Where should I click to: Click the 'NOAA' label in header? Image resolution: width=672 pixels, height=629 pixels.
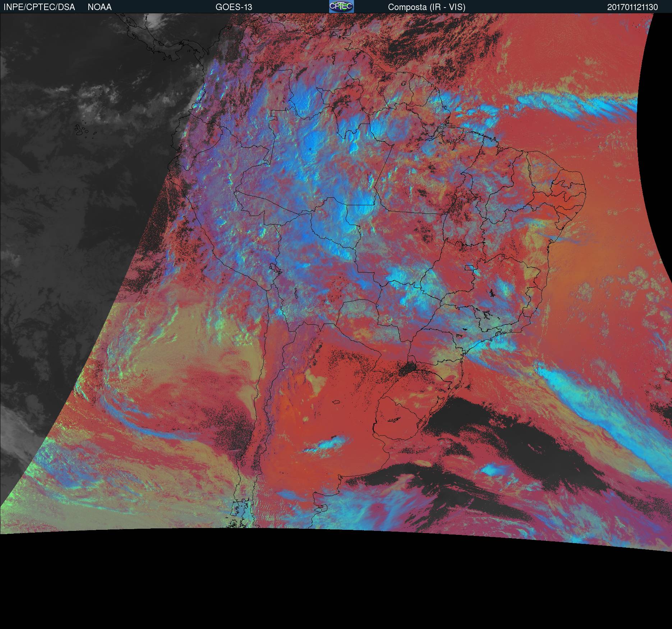tap(100, 7)
